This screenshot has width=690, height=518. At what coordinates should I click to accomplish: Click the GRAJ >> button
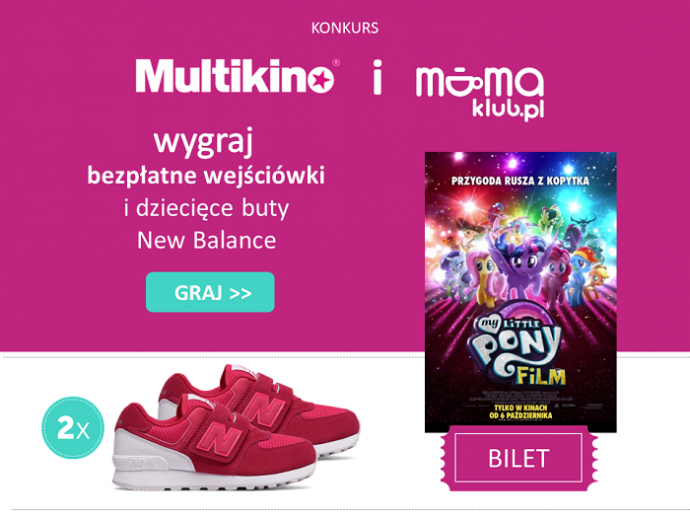tap(210, 292)
